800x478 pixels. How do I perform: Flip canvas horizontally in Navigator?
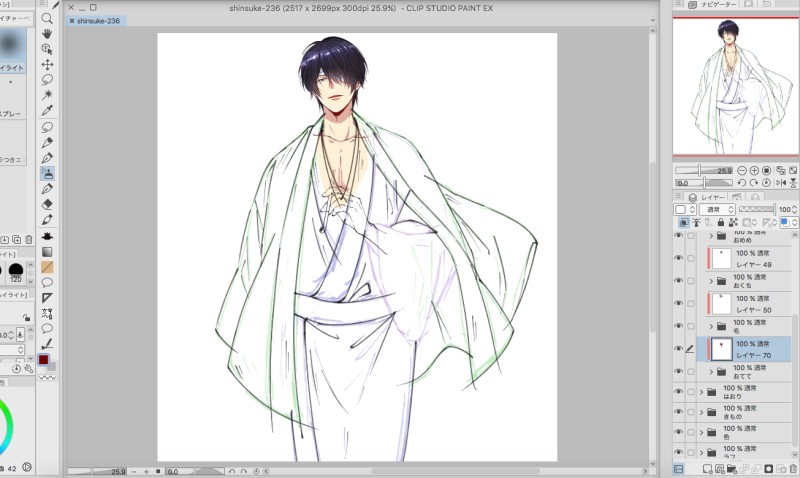(x=781, y=183)
